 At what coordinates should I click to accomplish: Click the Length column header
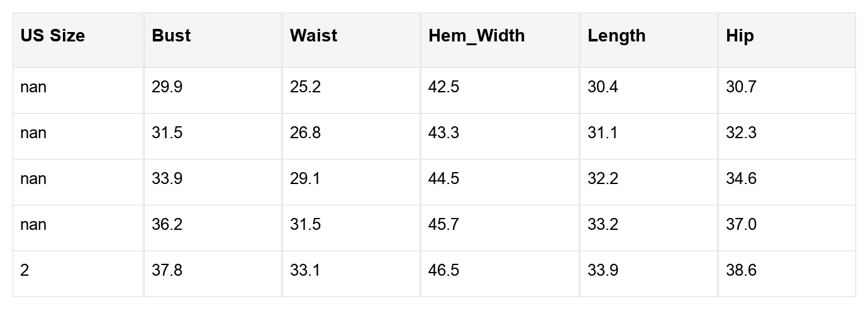pyautogui.click(x=616, y=36)
